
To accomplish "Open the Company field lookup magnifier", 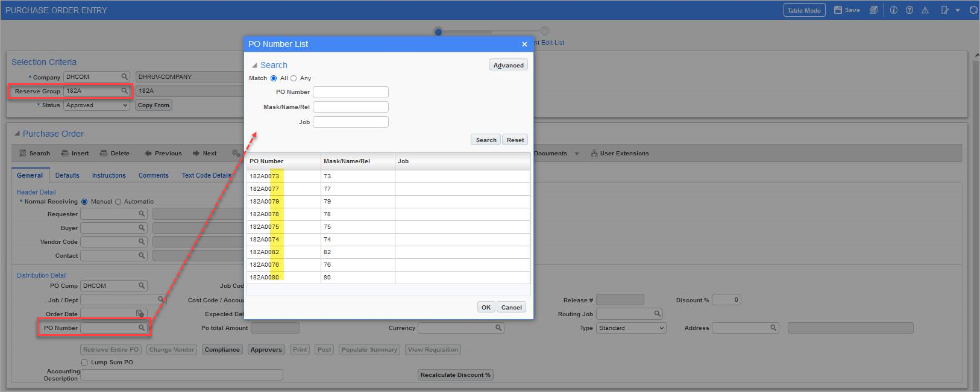I will click(x=125, y=76).
